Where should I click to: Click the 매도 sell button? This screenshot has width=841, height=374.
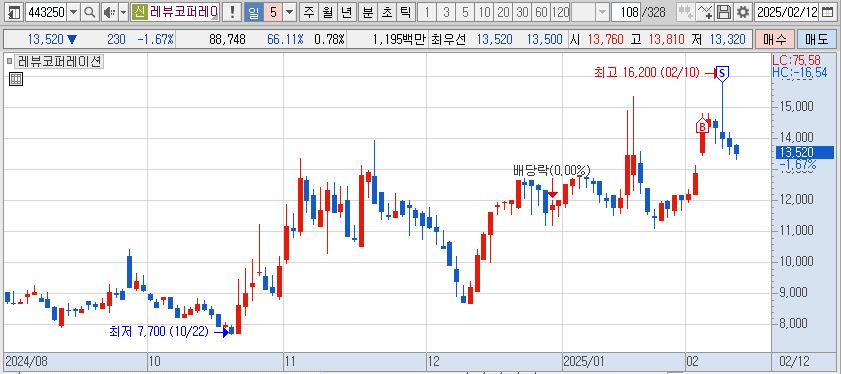[816, 39]
